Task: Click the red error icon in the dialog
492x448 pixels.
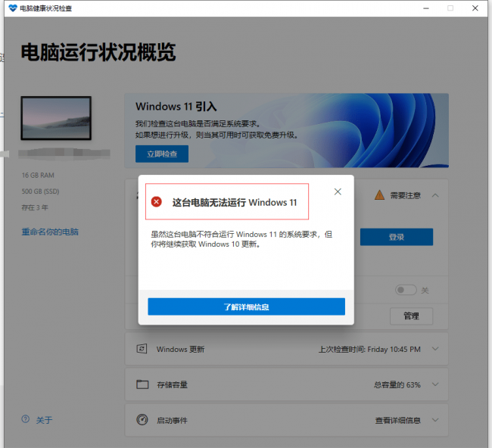Action: [x=156, y=202]
